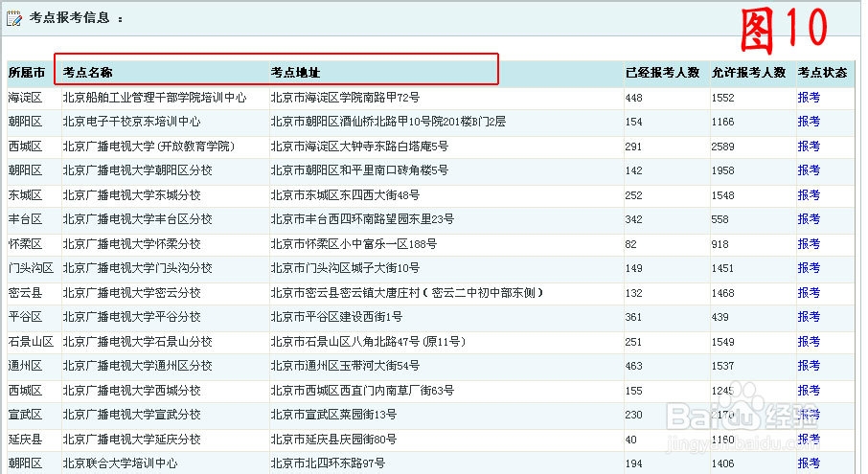Click the 门头沟区 district cell

click(31, 268)
